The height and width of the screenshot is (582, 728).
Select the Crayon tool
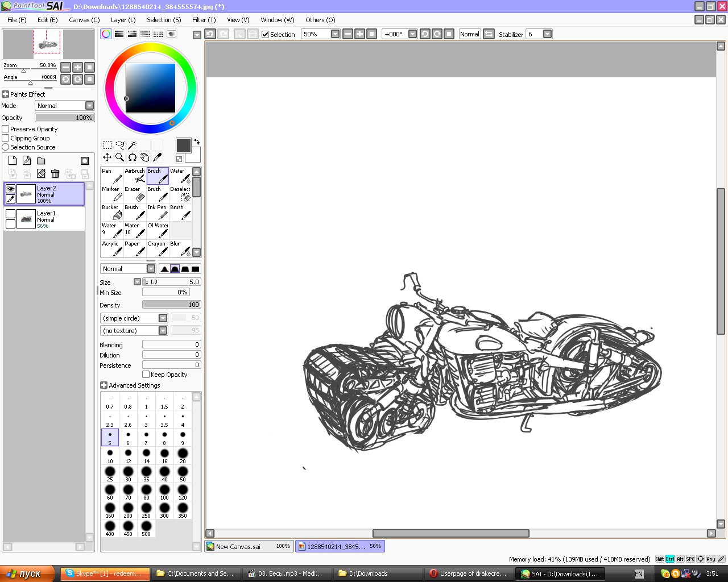point(158,249)
